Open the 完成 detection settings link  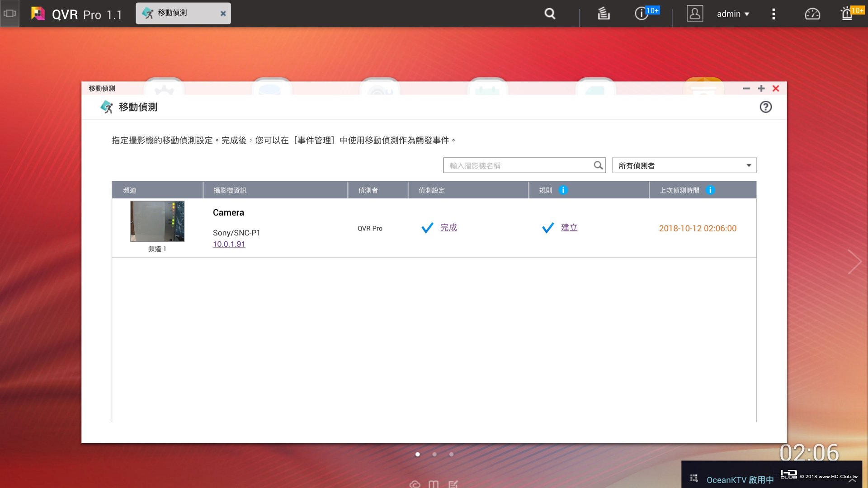click(x=448, y=228)
